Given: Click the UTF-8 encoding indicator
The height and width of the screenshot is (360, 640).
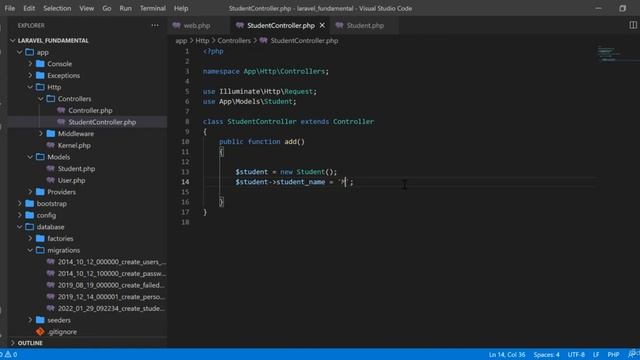Looking at the screenshot, I should pos(576,354).
